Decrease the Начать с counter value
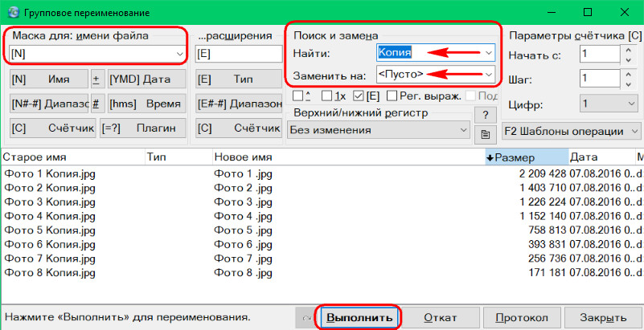 (x=628, y=60)
